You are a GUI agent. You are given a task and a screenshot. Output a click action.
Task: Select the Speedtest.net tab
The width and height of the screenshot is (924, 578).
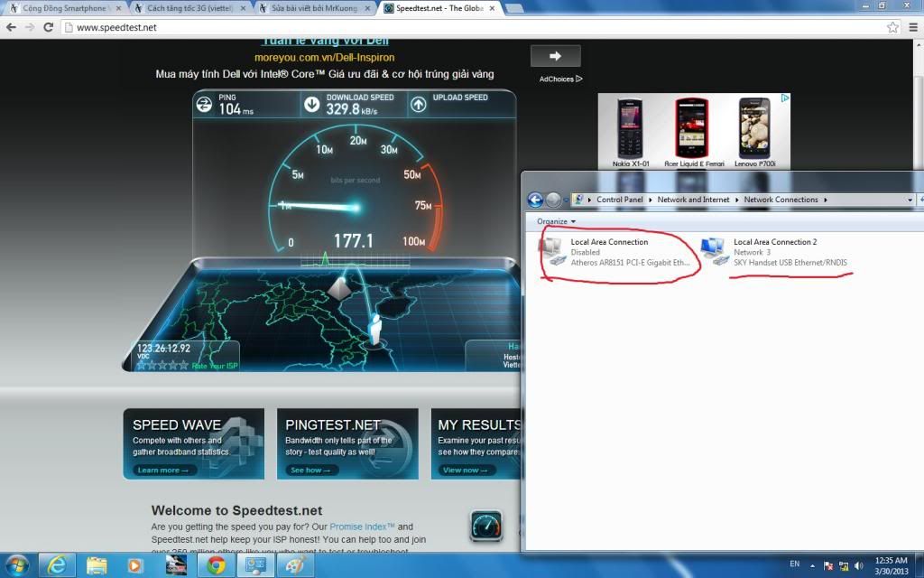[439, 8]
